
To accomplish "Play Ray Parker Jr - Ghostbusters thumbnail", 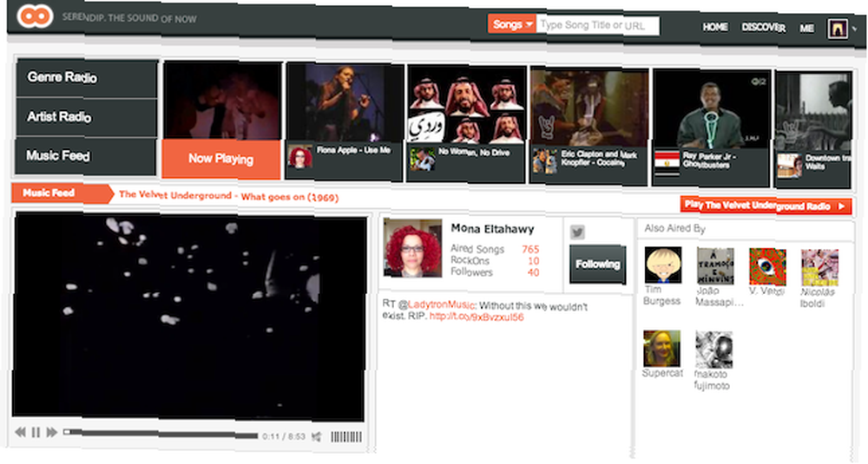I will tap(712, 109).
